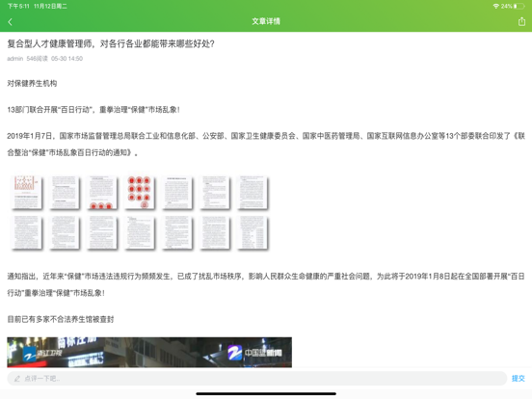Open the share icon at top right

click(x=521, y=22)
